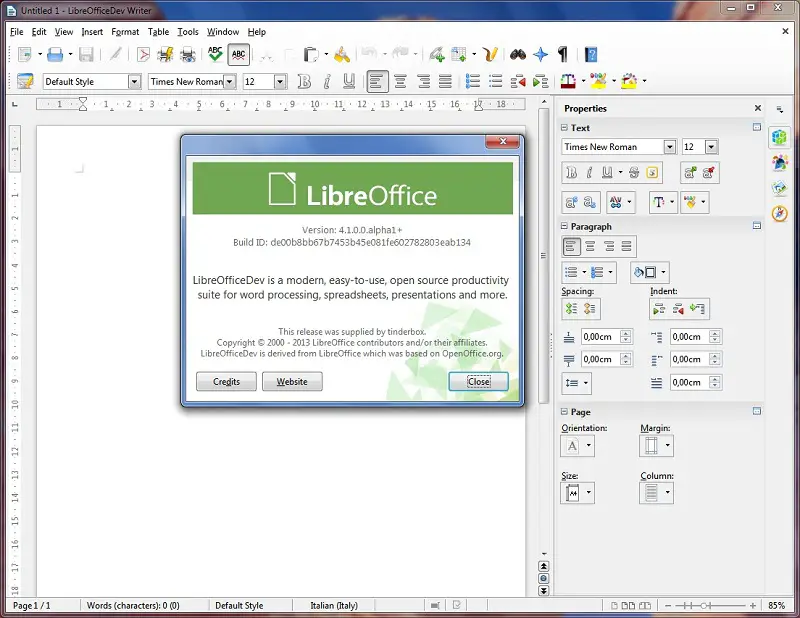This screenshot has width=800, height=618.
Task: Open Styles and Formatting in the formatting bar
Action: tap(24, 81)
